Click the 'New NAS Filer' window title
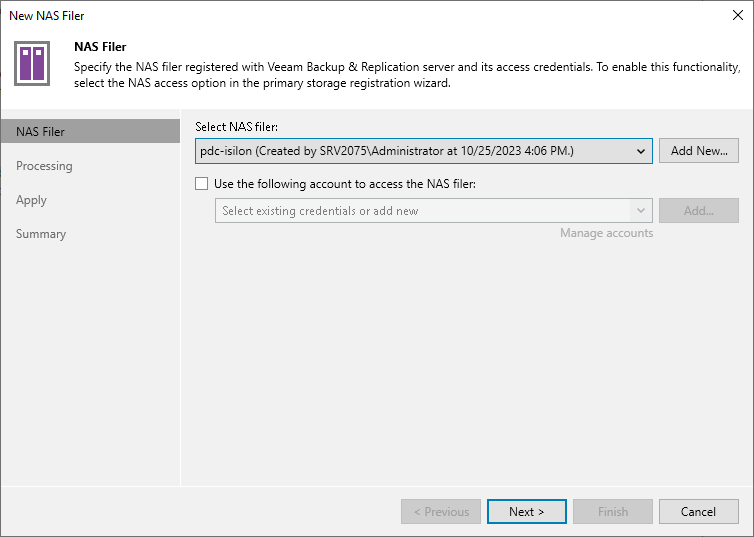The width and height of the screenshot is (754, 537). tap(47, 16)
